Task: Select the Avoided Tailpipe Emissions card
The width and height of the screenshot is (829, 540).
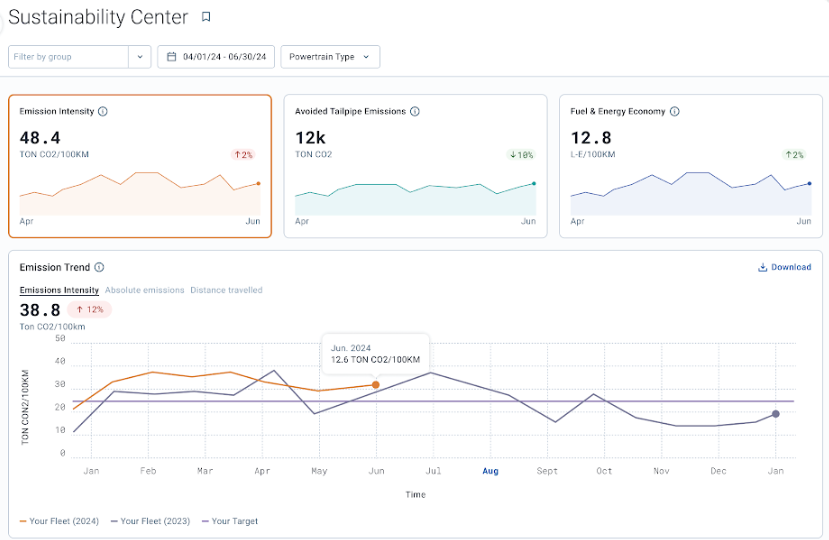Action: [x=415, y=166]
